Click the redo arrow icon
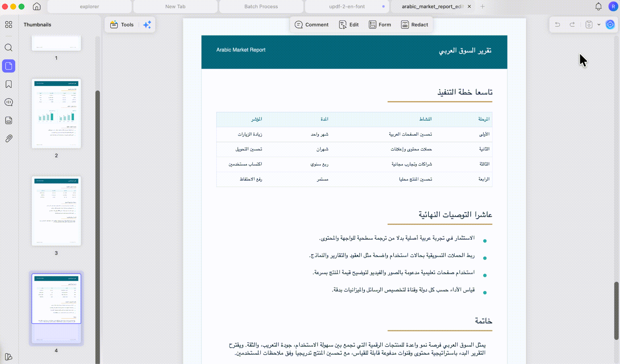 click(572, 24)
